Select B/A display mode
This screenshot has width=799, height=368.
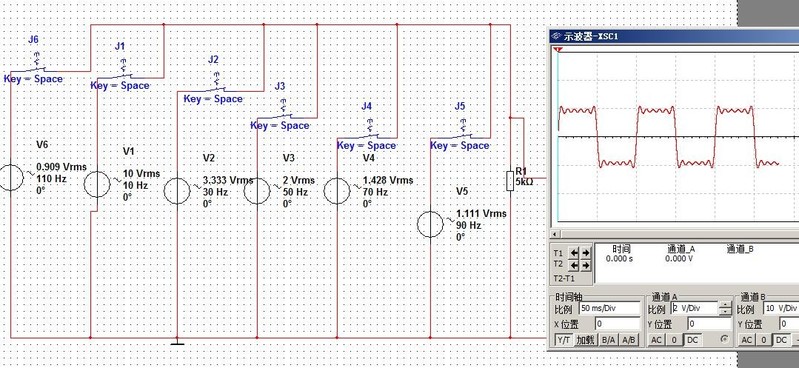[x=608, y=340]
